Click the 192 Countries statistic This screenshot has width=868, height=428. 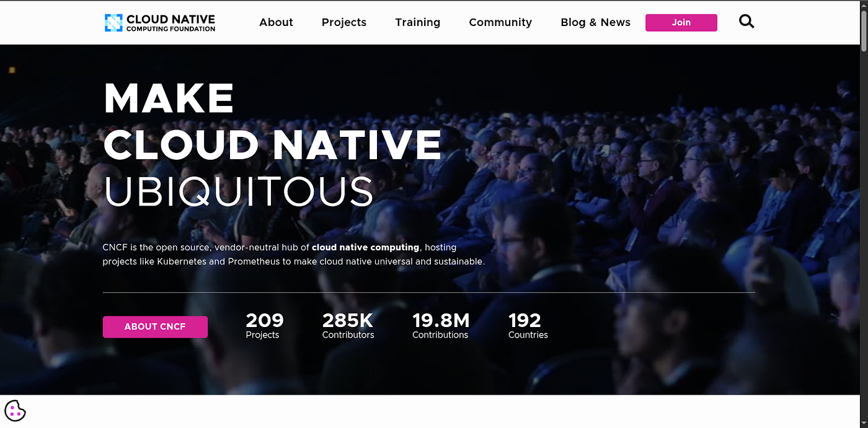528,326
